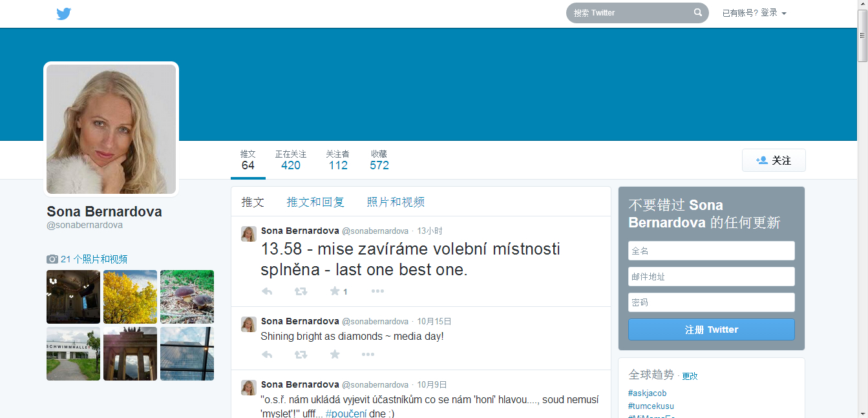This screenshot has height=418, width=868.
Task: Favorite the '13.58 - mise' tweet star
Action: (335, 291)
